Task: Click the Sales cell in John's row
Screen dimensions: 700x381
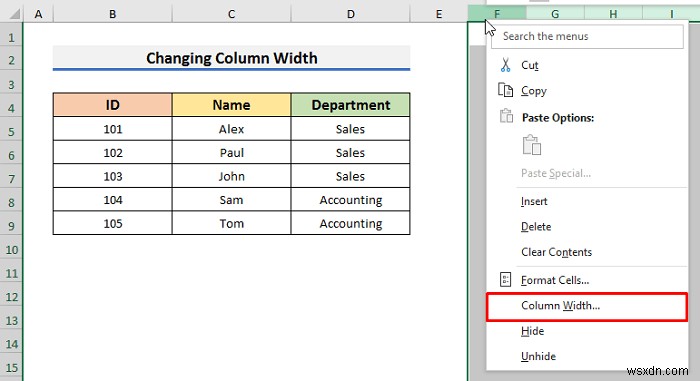Action: pos(350,176)
